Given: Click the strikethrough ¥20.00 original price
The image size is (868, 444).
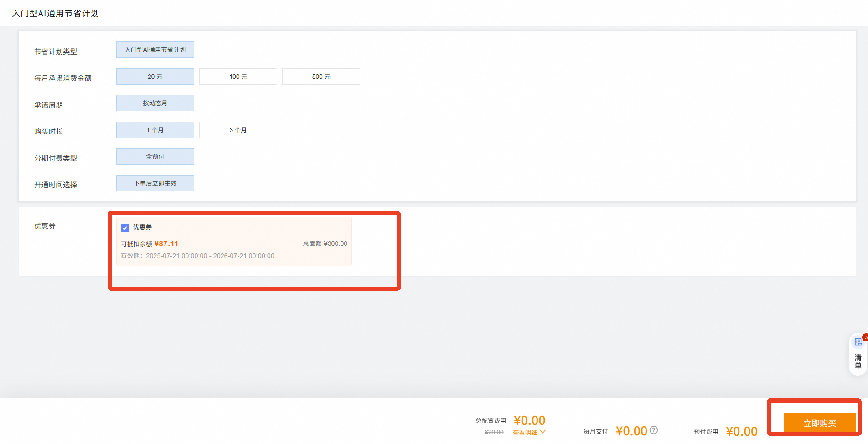Looking at the screenshot, I should (x=494, y=432).
